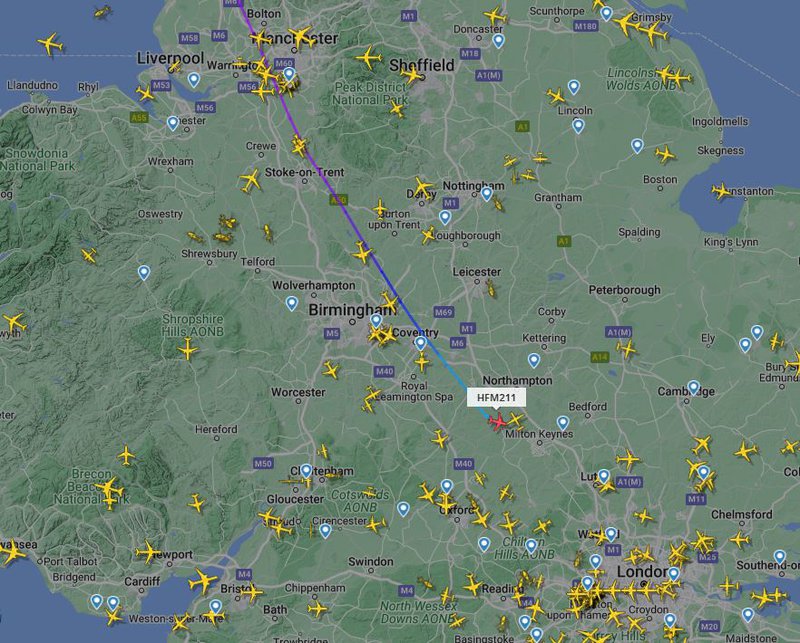The image size is (800, 643).
Task: Select the airport pin near Kettering
Action: (x=534, y=361)
